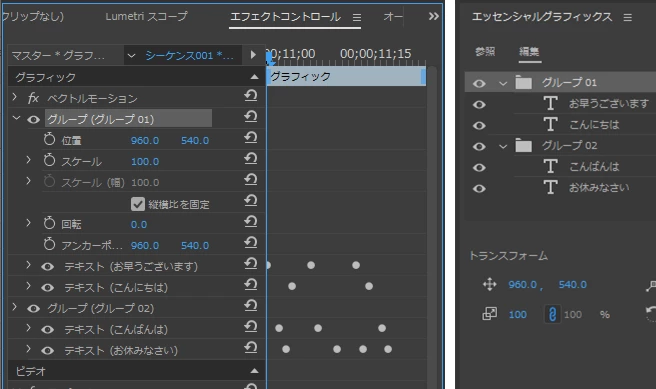Reset テキスト (お休みなさい) effect
The height and width of the screenshot is (389, 656).
point(251,348)
